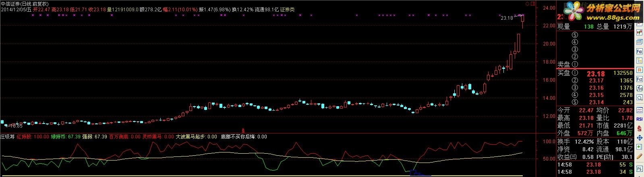Click the 大波黑马起步: 0.00 label
Viewport: 644px width, 177px height.
pos(197,137)
